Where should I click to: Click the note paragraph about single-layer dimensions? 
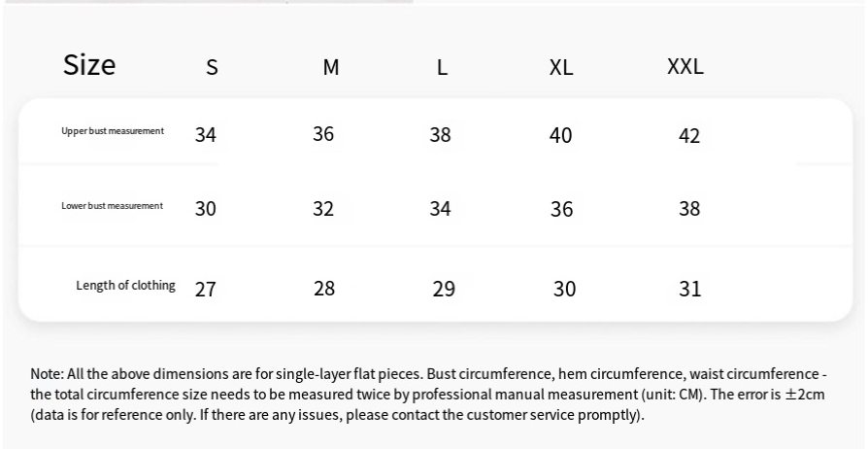[x=428, y=395]
